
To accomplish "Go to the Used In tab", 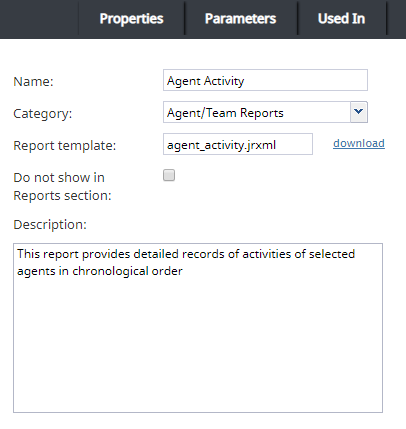I will tap(341, 19).
